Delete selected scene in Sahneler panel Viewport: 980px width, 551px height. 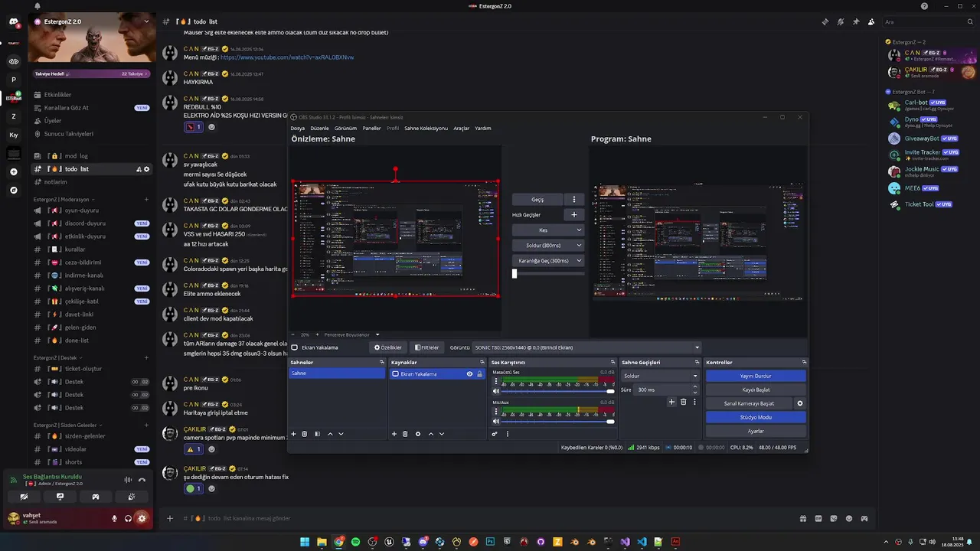coord(304,434)
